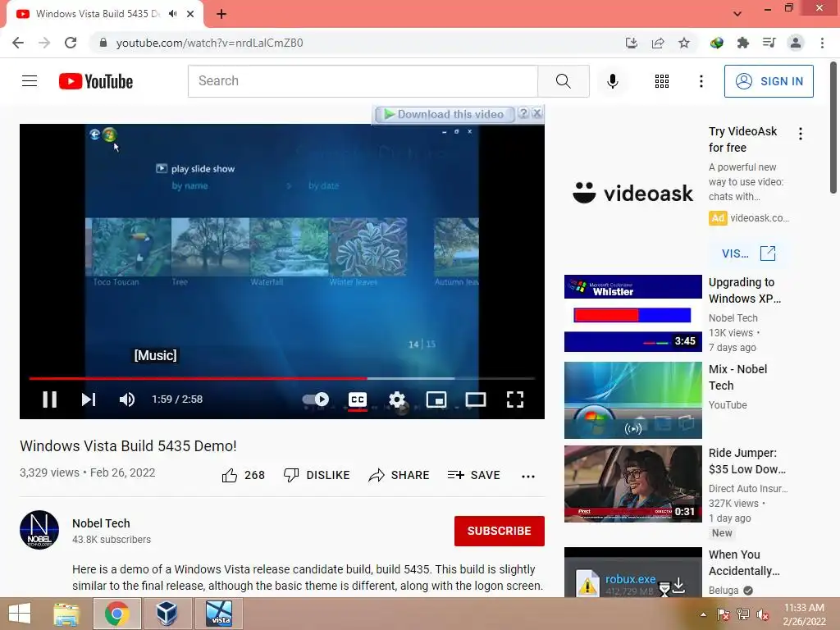Viewport: 840px width, 630px height.
Task: Open the VideoAsk ad options menu
Action: click(x=801, y=134)
